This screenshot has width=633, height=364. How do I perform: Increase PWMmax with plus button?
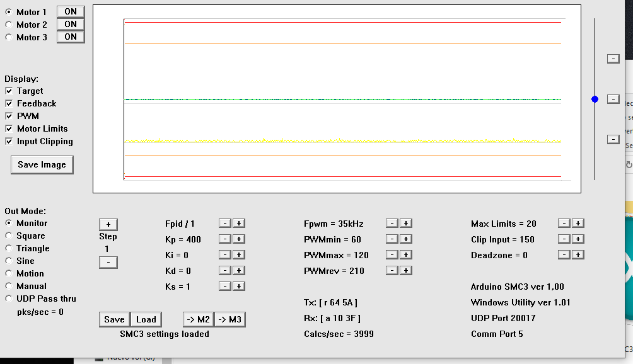tap(406, 255)
